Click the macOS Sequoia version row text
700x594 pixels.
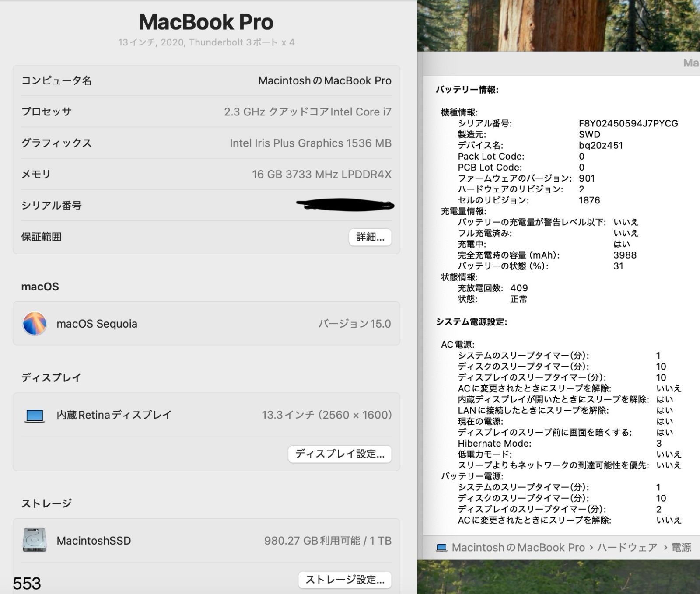(x=97, y=324)
